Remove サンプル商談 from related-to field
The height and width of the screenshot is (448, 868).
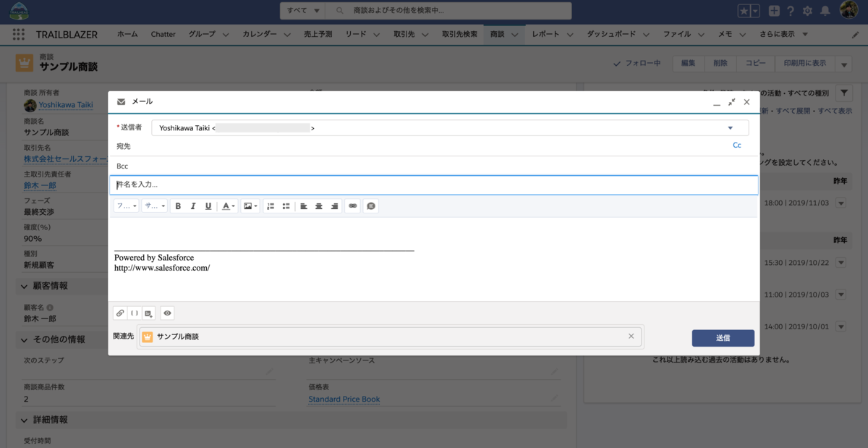coord(631,337)
